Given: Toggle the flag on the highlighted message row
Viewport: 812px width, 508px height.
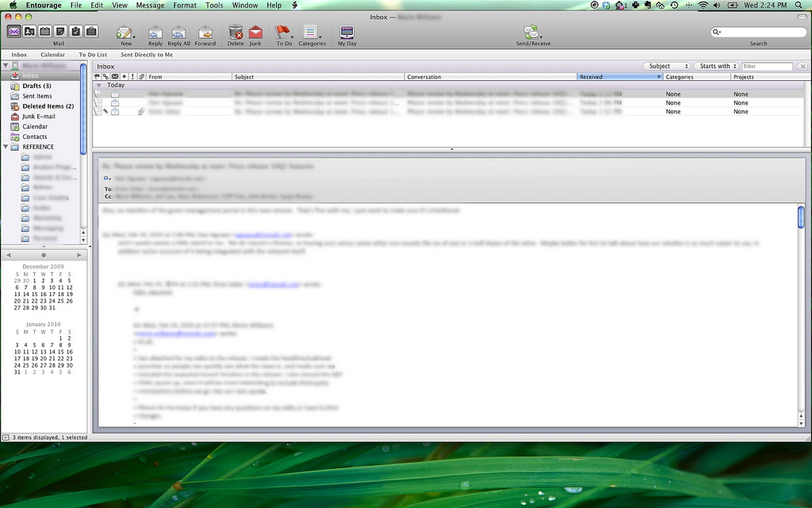Looking at the screenshot, I should (98, 94).
